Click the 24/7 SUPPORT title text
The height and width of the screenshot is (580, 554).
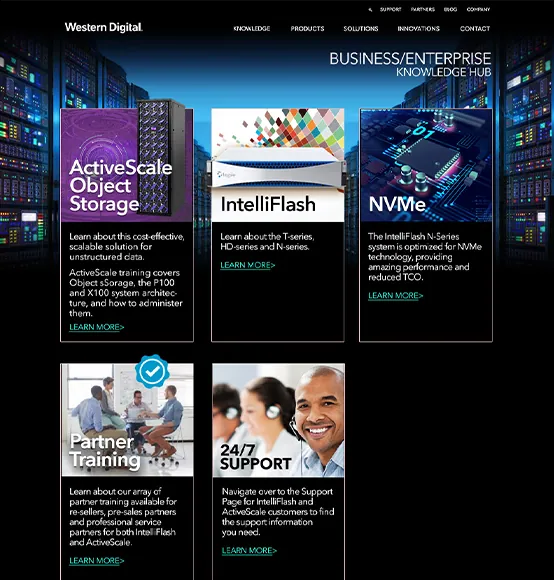pyautogui.click(x=256, y=457)
